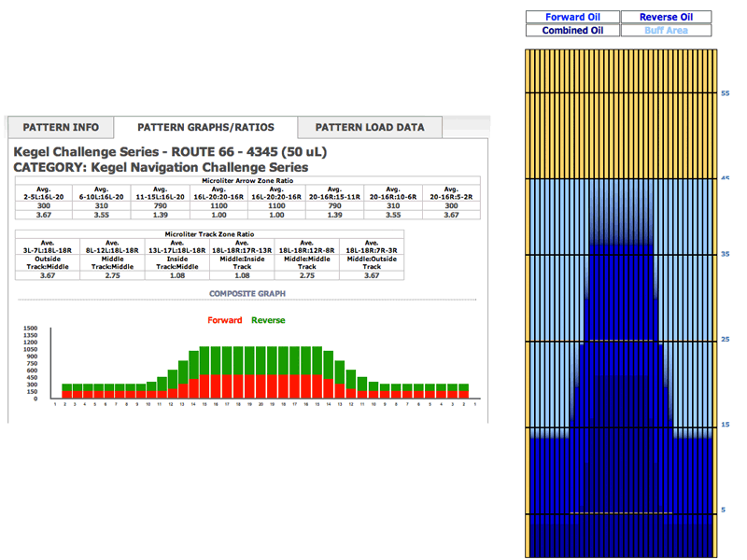This screenshot has width=747, height=560.
Task: Click the 3.67 ratio under 'Avg. 20-16R:5-2R'
Action: pyautogui.click(x=451, y=215)
